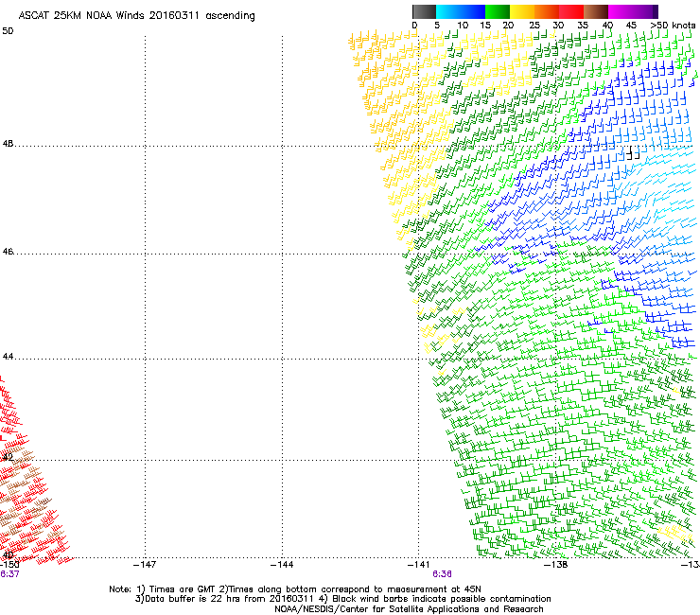Viewport: 700px width, 615px height.
Task: Click the '45' legend scale label
Action: coord(631,26)
